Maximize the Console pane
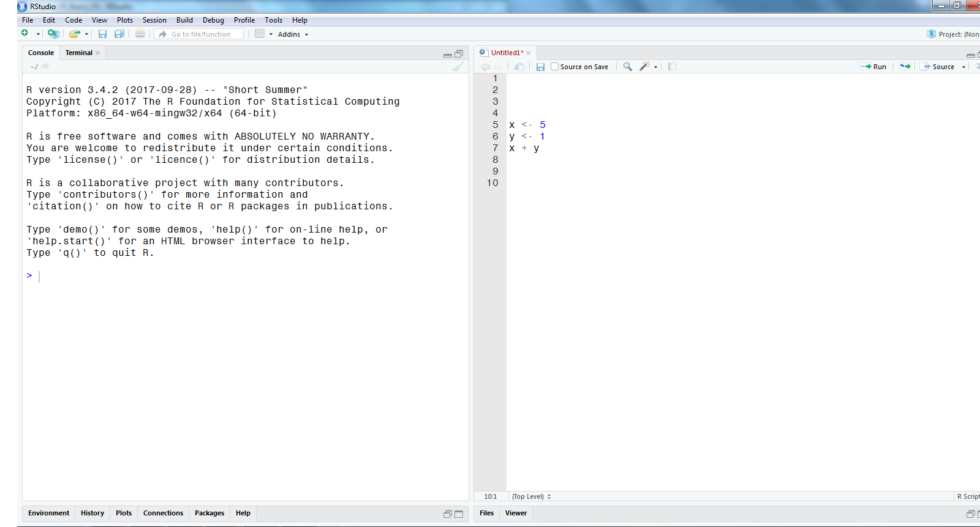This screenshot has width=980, height=527. [459, 54]
